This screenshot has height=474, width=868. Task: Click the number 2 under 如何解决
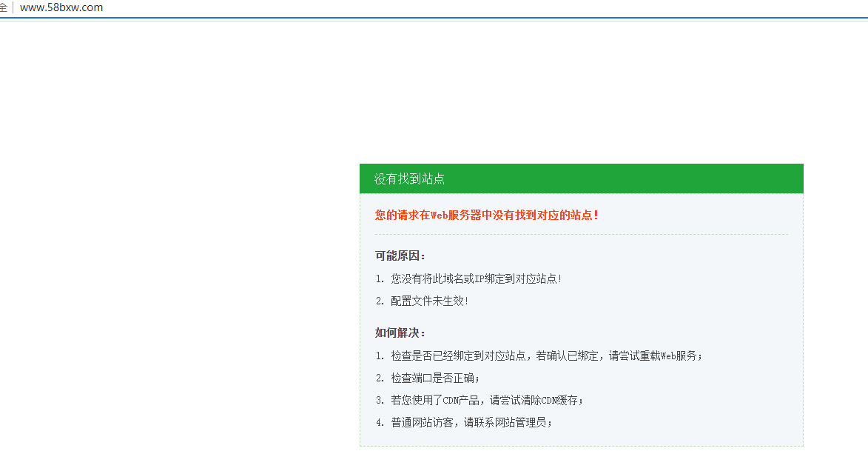[x=379, y=378]
